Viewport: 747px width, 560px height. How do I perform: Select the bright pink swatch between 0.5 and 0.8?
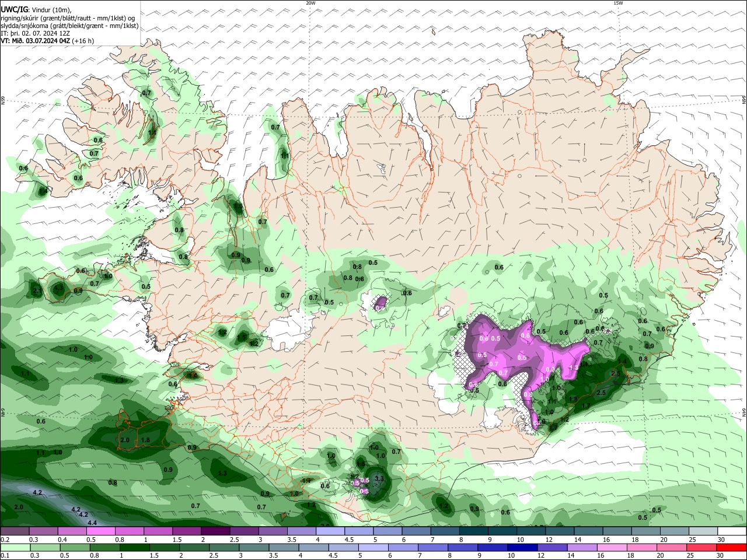(x=100, y=531)
